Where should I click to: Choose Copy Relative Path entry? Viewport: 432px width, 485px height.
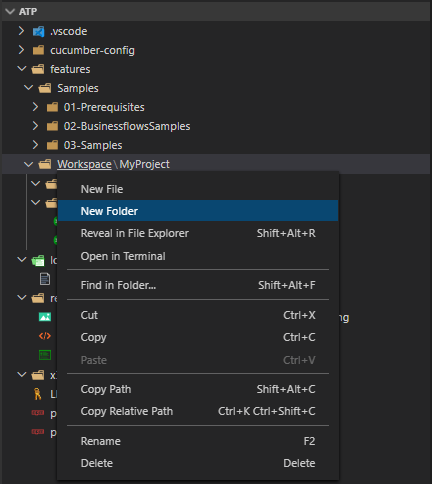[x=198, y=411]
